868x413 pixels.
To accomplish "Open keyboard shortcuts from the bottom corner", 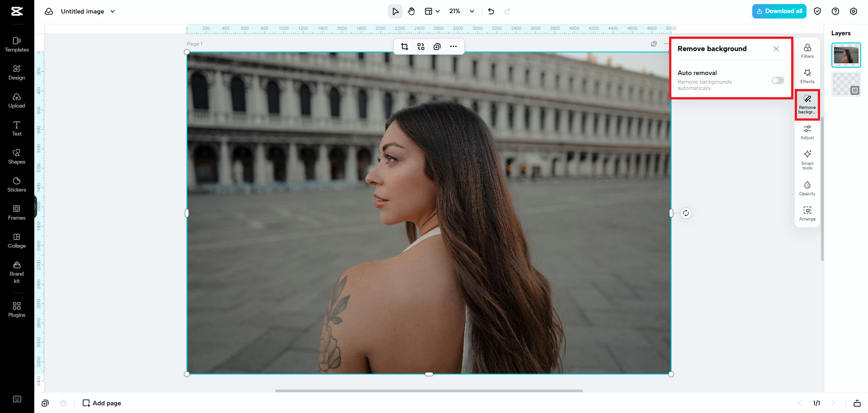I will coord(17,399).
